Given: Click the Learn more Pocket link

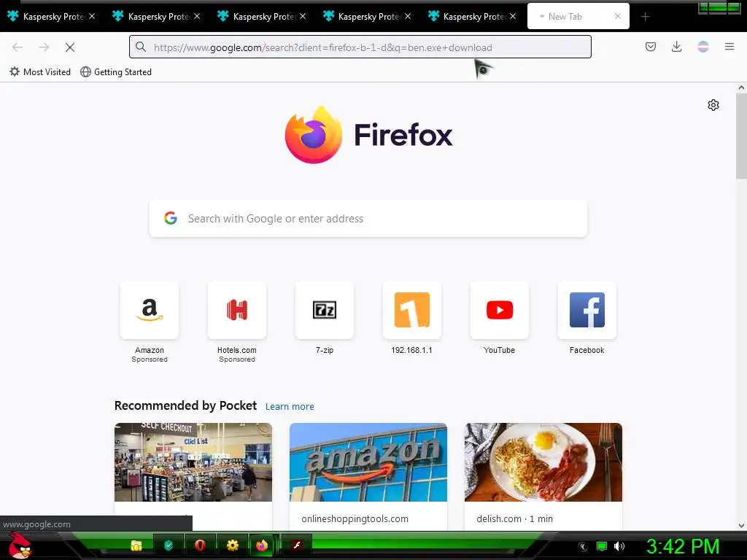Looking at the screenshot, I should 290,407.
